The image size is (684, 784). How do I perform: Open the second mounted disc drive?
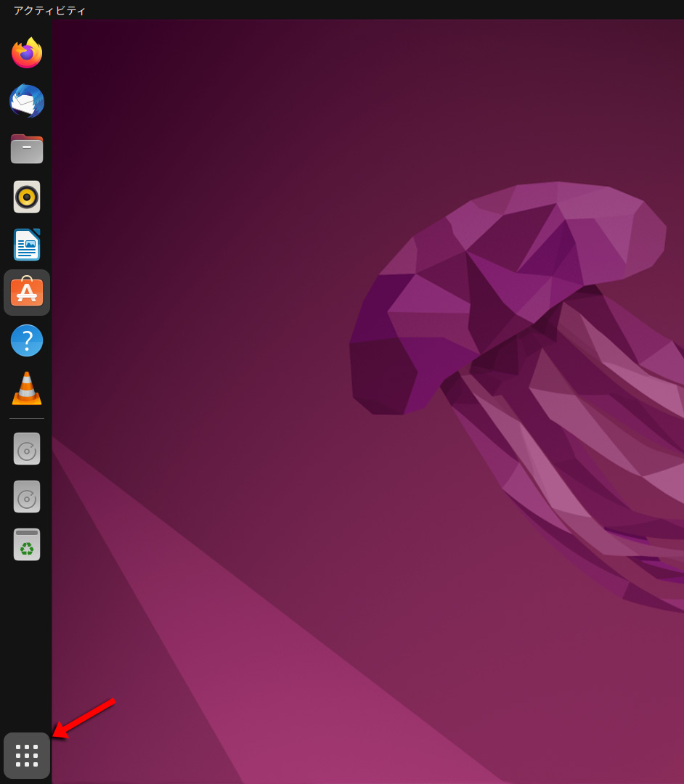click(x=27, y=497)
